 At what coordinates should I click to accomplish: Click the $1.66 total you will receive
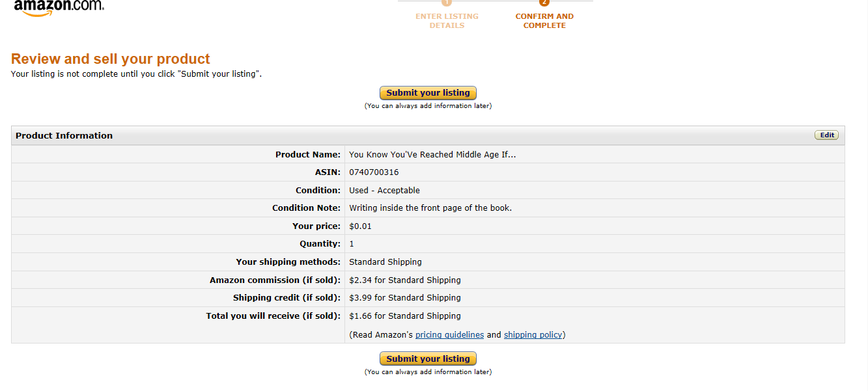(x=404, y=316)
